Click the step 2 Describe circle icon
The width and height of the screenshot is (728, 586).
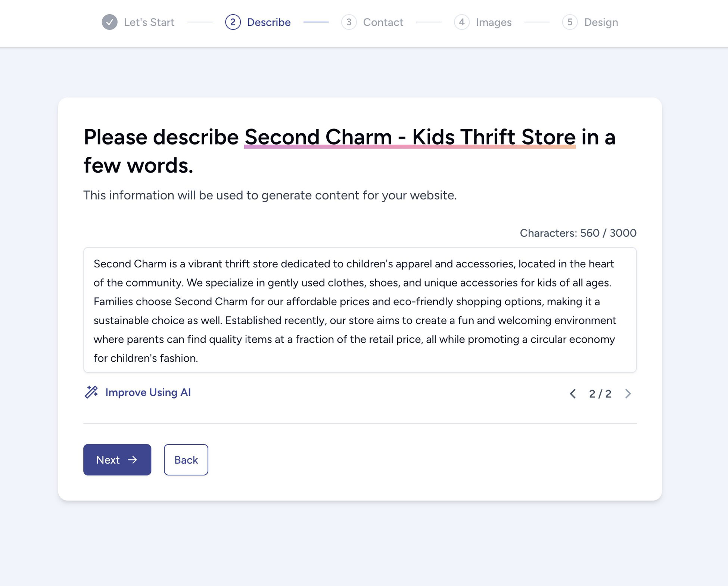pos(233,22)
